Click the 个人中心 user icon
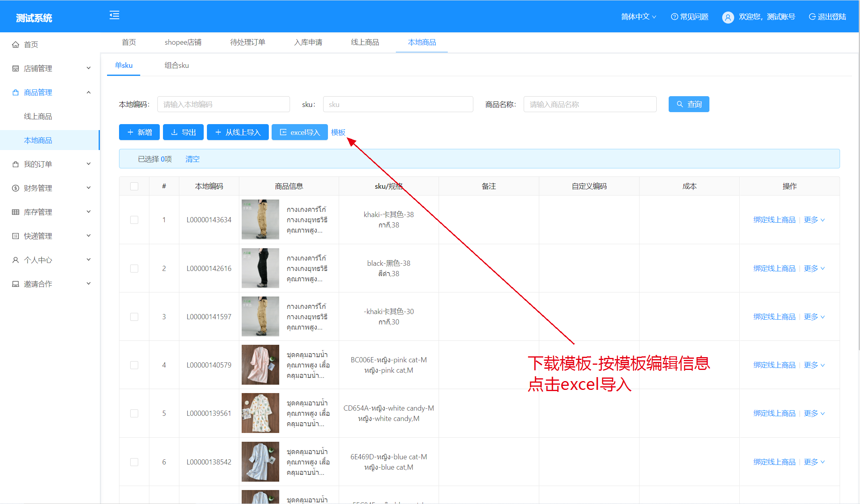Screen dimensions: 860x504 click(x=16, y=260)
